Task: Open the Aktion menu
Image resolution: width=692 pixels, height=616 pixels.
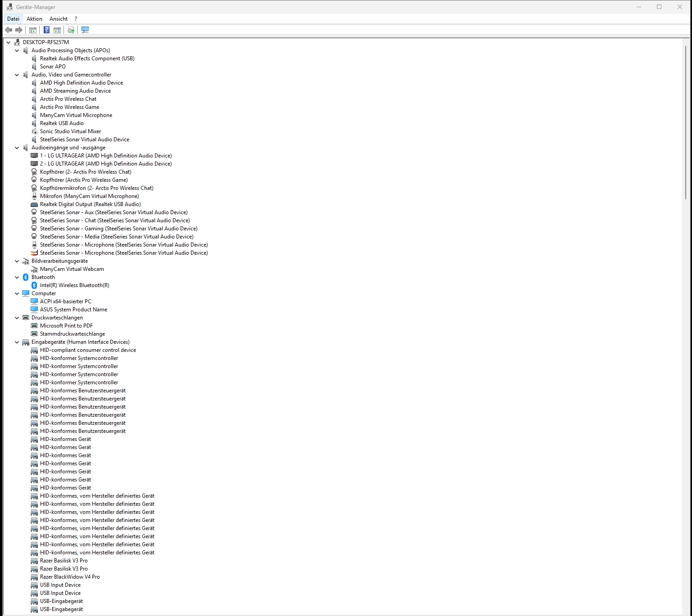Action: (34, 19)
